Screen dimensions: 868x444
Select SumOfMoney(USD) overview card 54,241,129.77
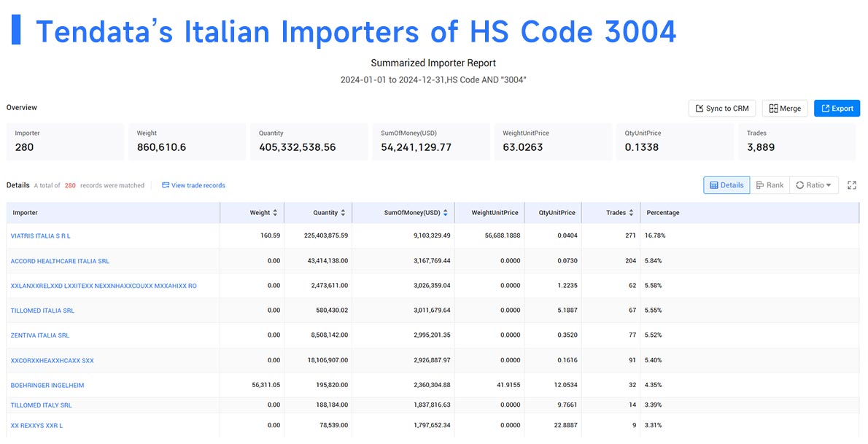point(431,141)
